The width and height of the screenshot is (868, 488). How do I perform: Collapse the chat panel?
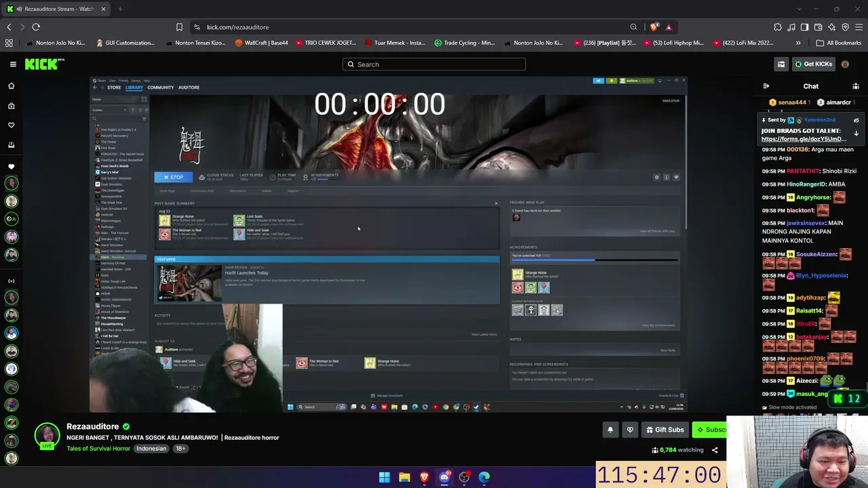[766, 86]
